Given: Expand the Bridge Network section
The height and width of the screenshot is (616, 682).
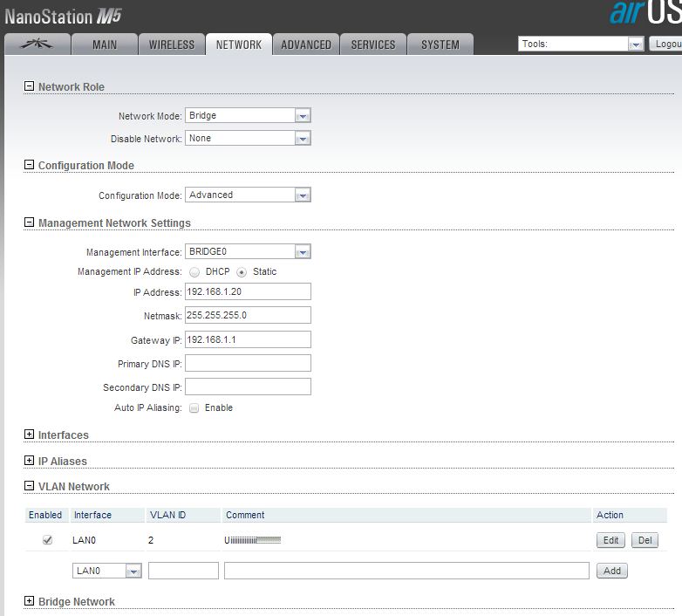Looking at the screenshot, I should 29,601.
